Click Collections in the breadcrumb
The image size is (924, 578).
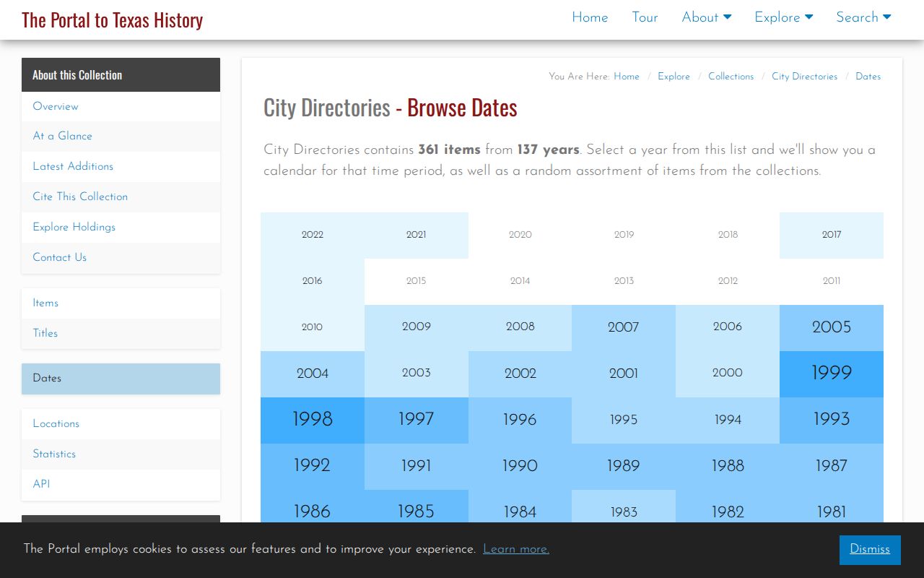tap(731, 77)
